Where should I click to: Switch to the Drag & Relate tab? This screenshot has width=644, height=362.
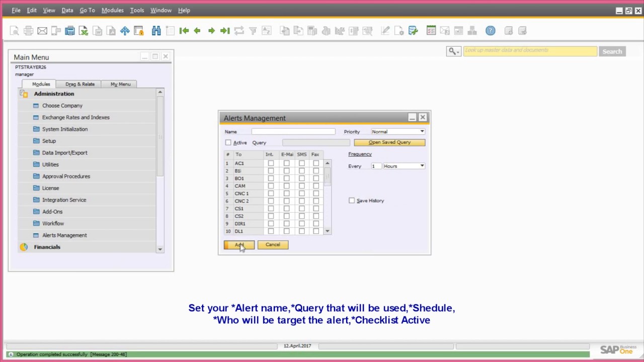tap(80, 84)
